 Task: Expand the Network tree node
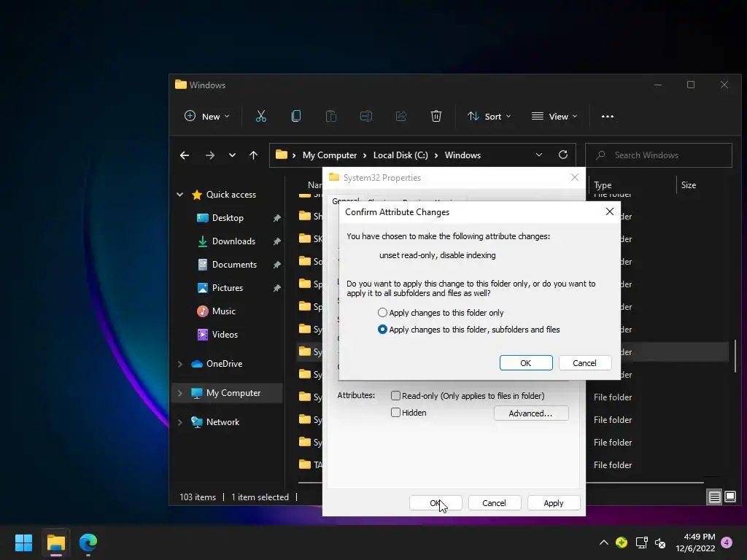click(179, 422)
